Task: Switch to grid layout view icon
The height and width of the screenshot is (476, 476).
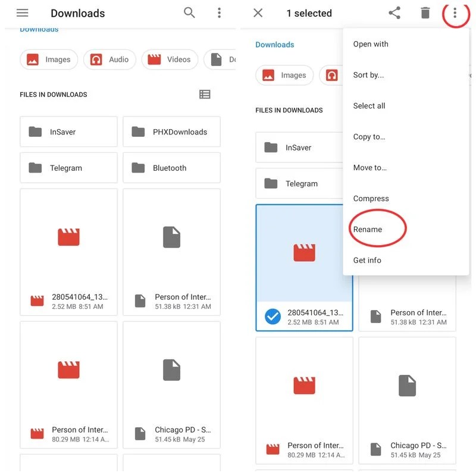Action: point(205,94)
